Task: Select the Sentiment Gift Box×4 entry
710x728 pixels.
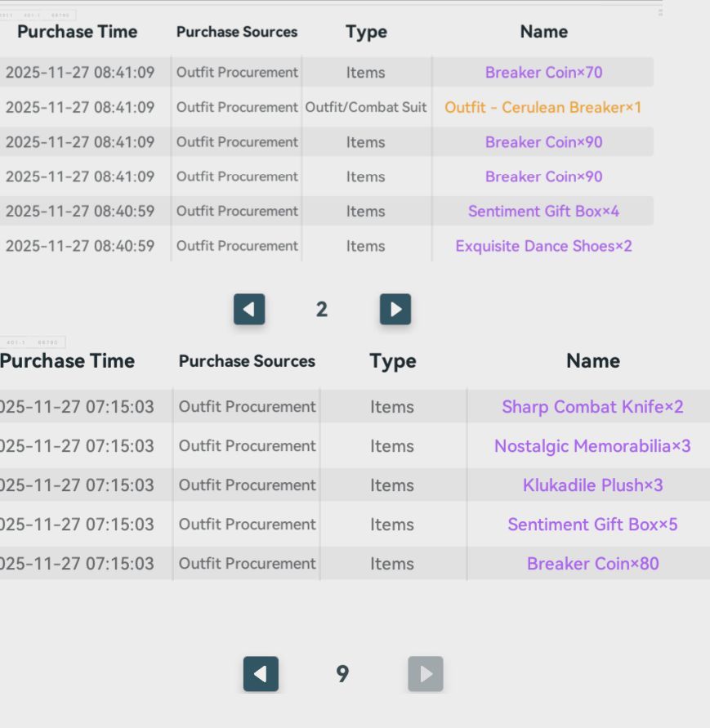Action: pos(544,212)
